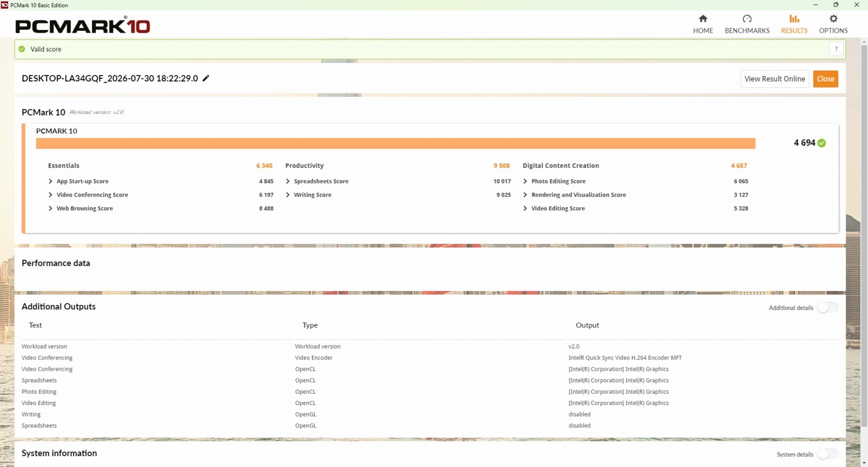Viewport: 868px width, 467px height.
Task: Click the Productivity heading
Action: click(x=304, y=166)
